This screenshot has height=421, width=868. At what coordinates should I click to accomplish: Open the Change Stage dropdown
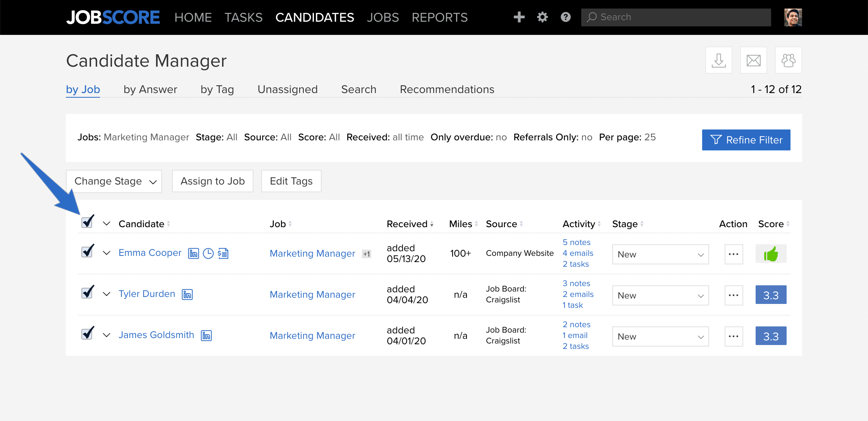coord(114,181)
